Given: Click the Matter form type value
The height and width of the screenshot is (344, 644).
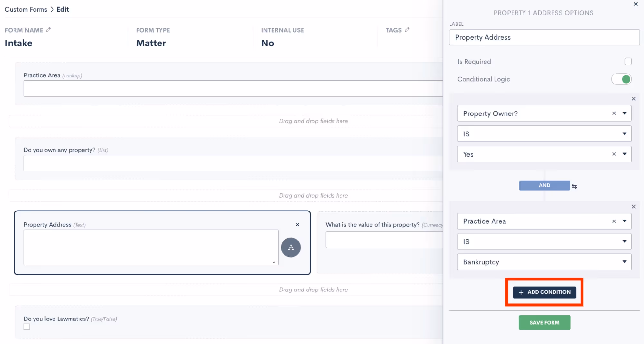Looking at the screenshot, I should [151, 43].
